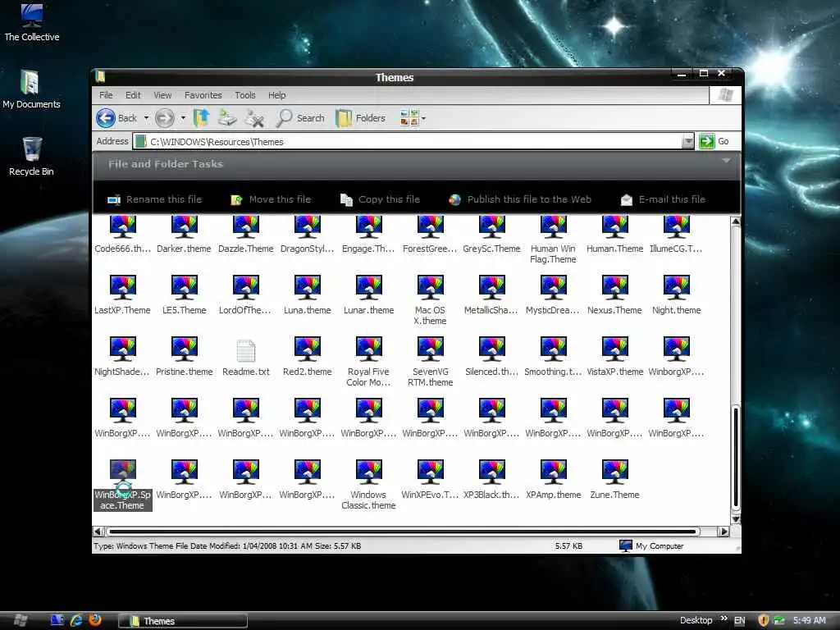Launch Firefox from quick launch
The height and width of the screenshot is (630, 840).
(95, 620)
